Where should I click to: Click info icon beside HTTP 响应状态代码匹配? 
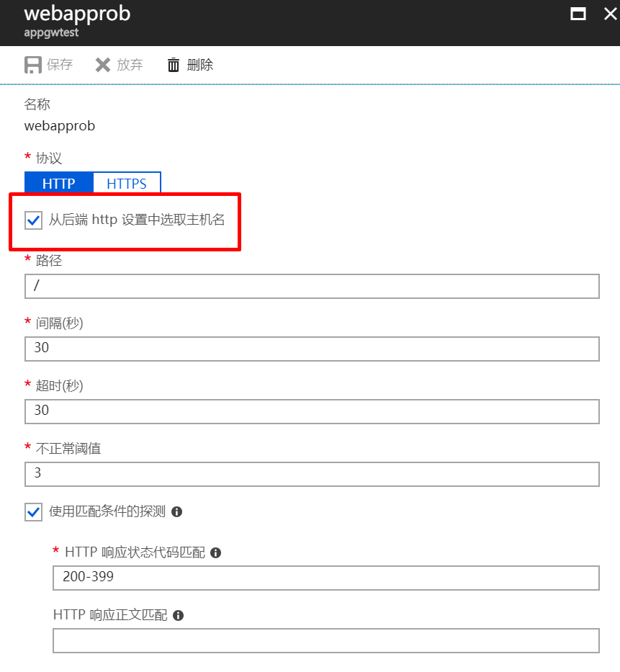[x=215, y=552]
